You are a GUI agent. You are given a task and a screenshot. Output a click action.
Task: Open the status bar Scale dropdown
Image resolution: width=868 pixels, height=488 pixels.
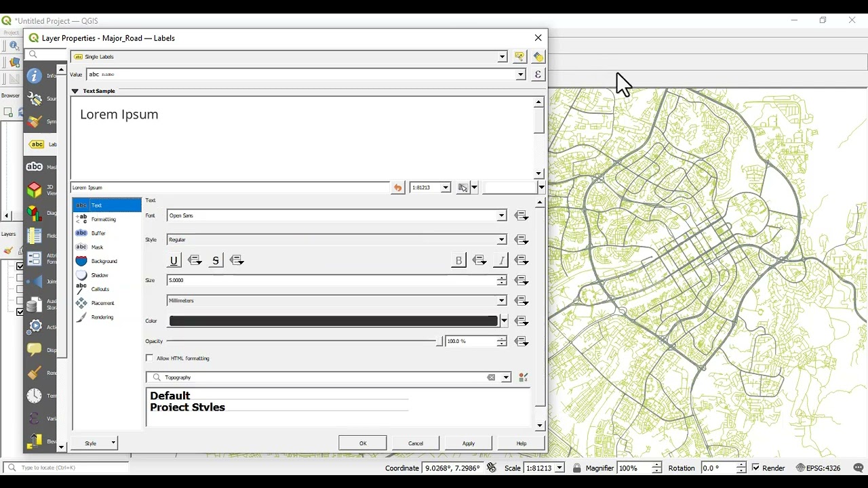coord(559,468)
